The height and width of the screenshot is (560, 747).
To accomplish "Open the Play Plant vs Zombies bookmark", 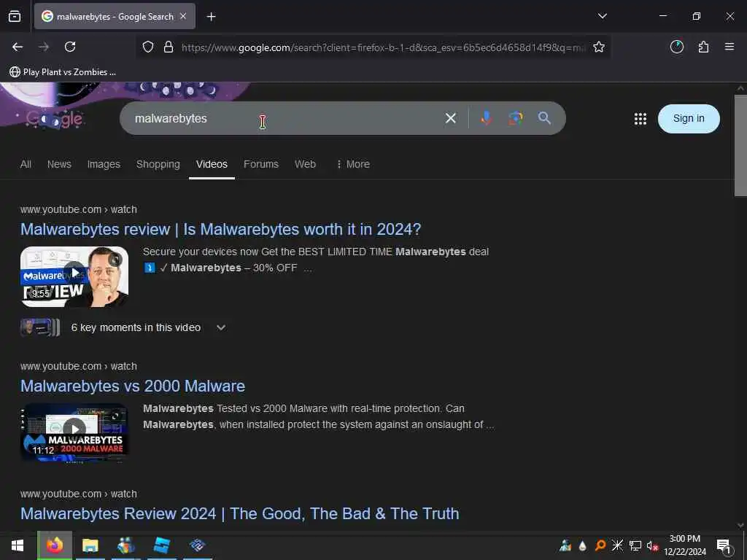I will pos(63,72).
